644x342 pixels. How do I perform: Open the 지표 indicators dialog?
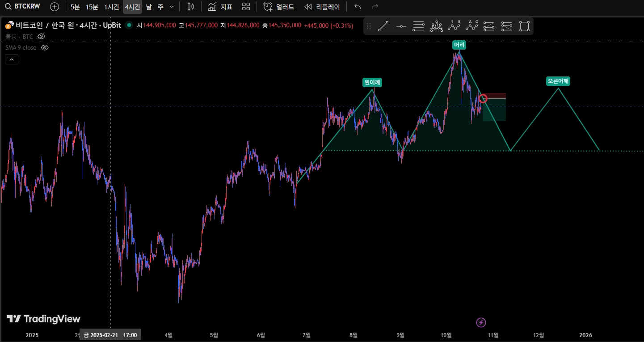tap(220, 7)
